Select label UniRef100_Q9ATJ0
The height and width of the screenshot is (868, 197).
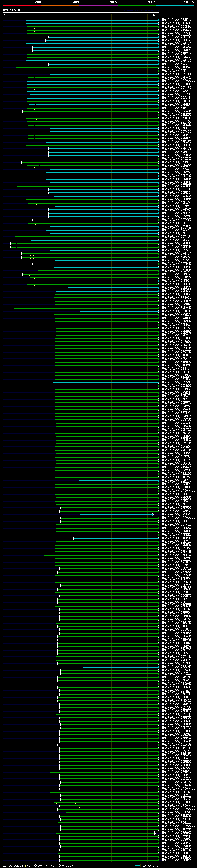click(177, 43)
